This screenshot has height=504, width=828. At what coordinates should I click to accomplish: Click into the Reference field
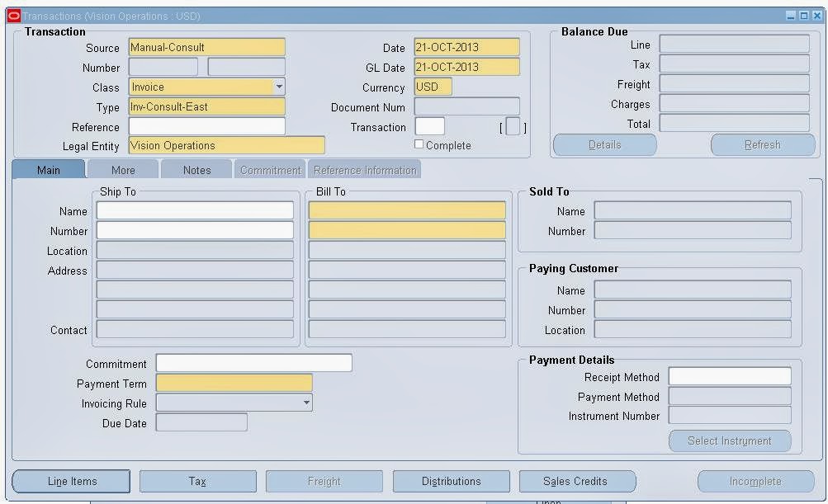click(206, 126)
